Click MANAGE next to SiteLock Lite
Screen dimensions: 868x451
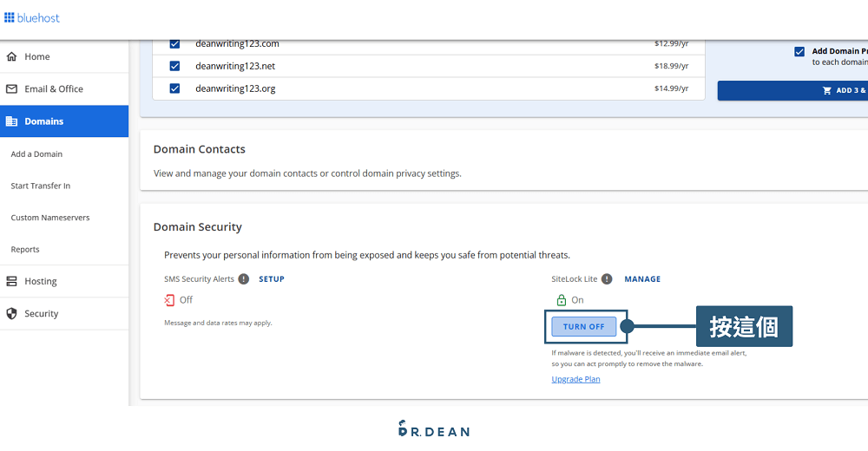point(642,279)
